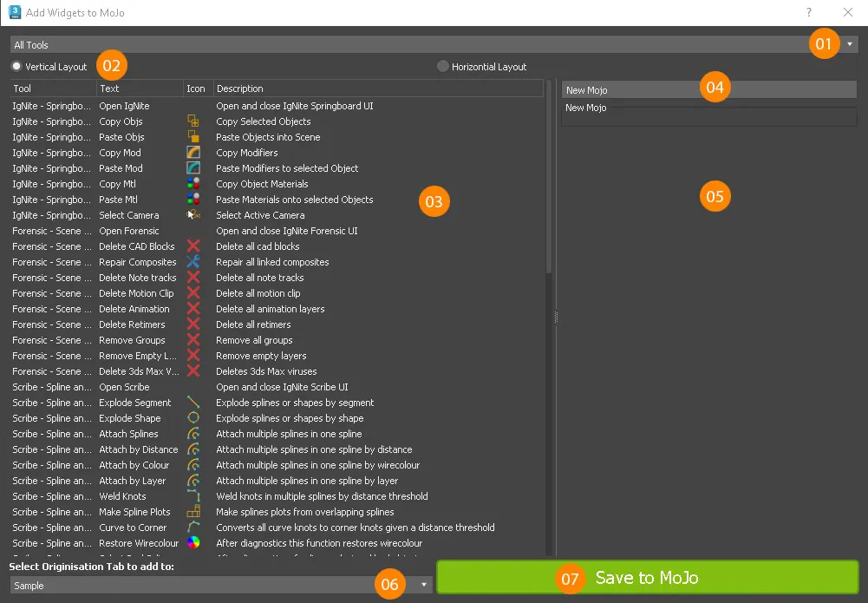Image resolution: width=868 pixels, height=603 pixels.
Task: Click the Curve to Corner row icon
Action: click(193, 528)
